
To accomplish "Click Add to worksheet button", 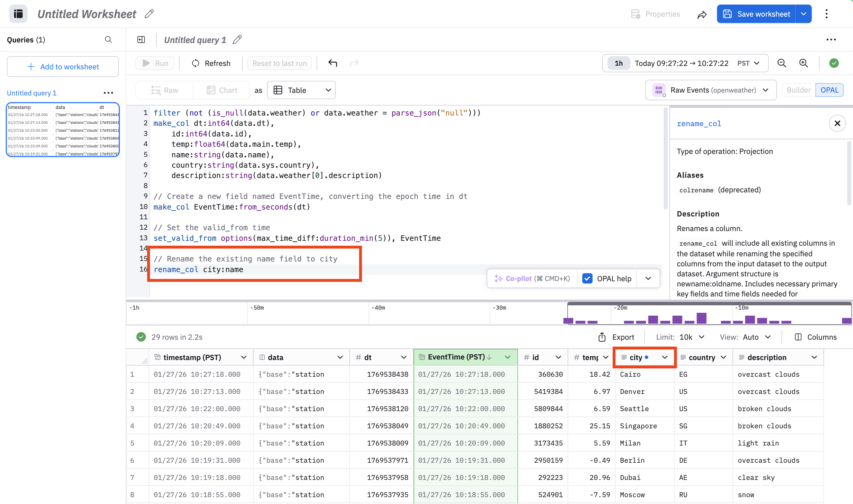I will pos(63,67).
